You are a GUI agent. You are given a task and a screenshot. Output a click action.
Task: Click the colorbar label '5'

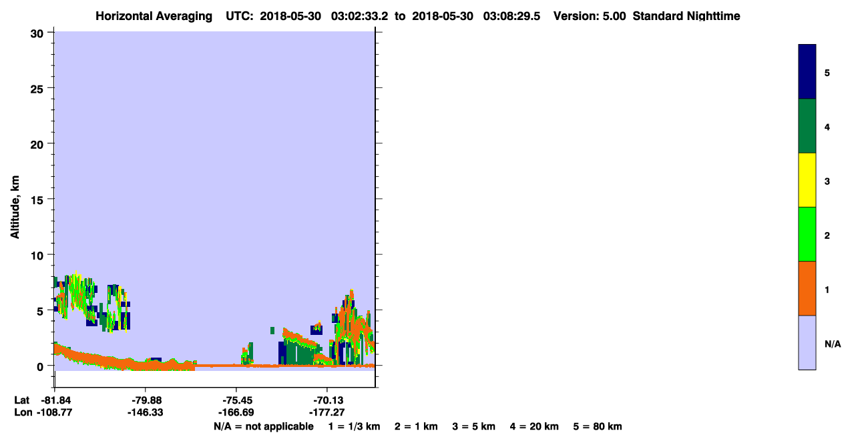(827, 73)
